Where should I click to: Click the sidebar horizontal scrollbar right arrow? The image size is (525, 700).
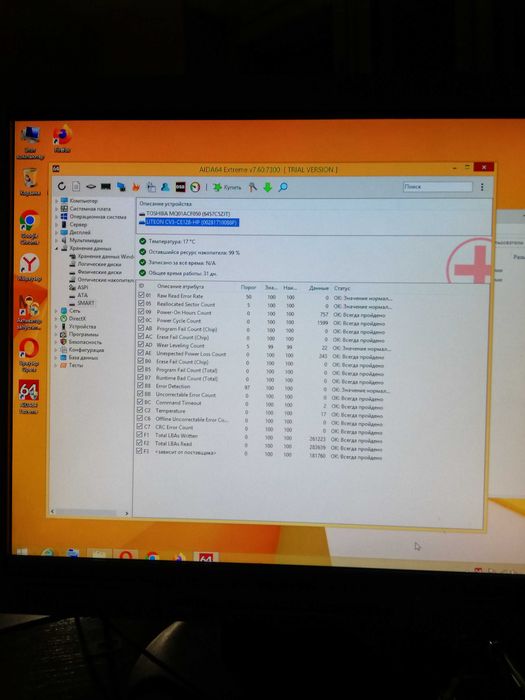(127, 513)
